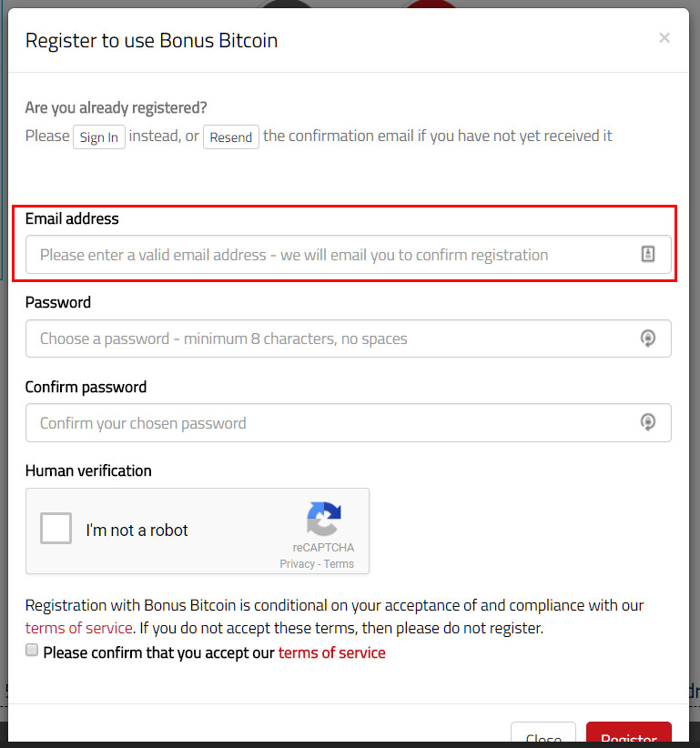Image resolution: width=700 pixels, height=748 pixels.
Task: Click the key icon in Password field
Action: (x=647, y=339)
